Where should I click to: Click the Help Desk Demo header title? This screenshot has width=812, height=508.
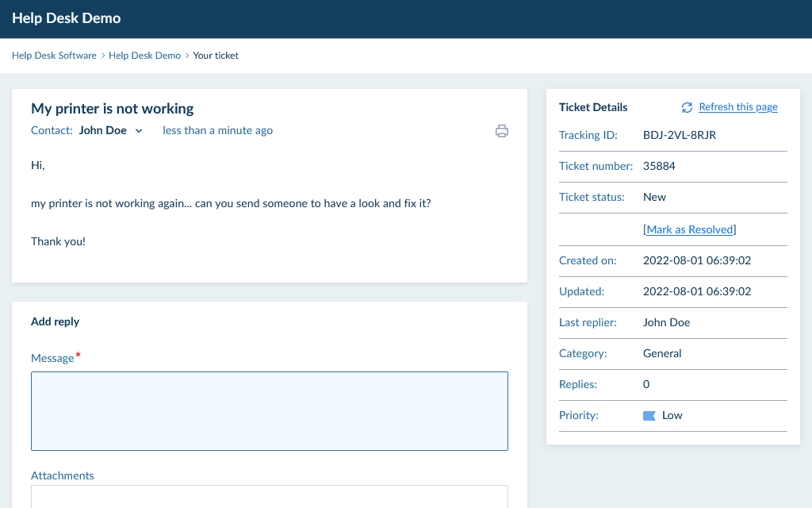tap(67, 17)
